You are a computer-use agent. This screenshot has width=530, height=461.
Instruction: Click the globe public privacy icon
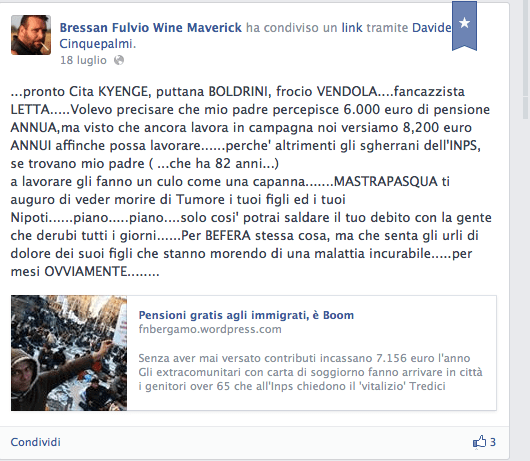pyautogui.click(x=119, y=60)
